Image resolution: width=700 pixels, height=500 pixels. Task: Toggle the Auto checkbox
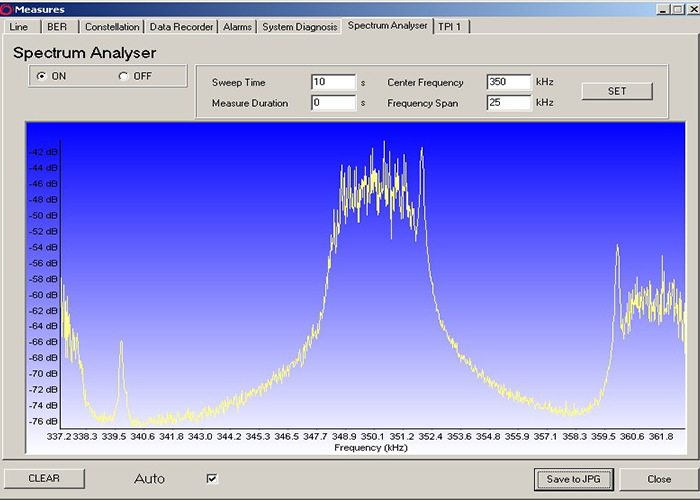pyautogui.click(x=212, y=479)
